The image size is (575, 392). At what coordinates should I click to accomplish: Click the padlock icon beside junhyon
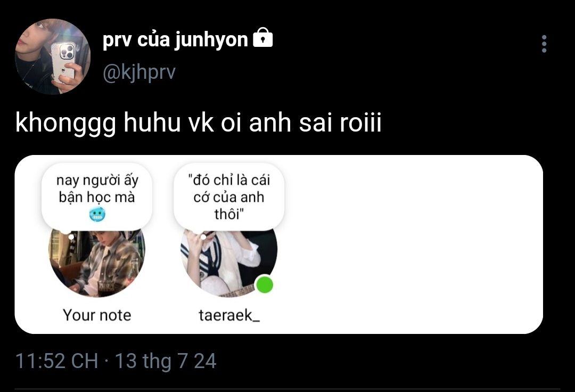262,39
